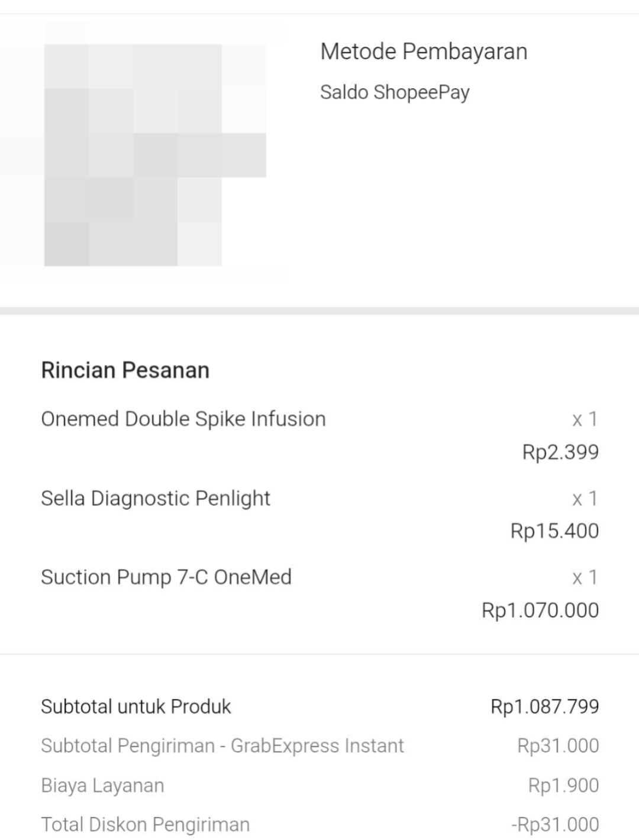Tap the Rp2.399 price
Screen dimensions: 639x840
coord(560,452)
